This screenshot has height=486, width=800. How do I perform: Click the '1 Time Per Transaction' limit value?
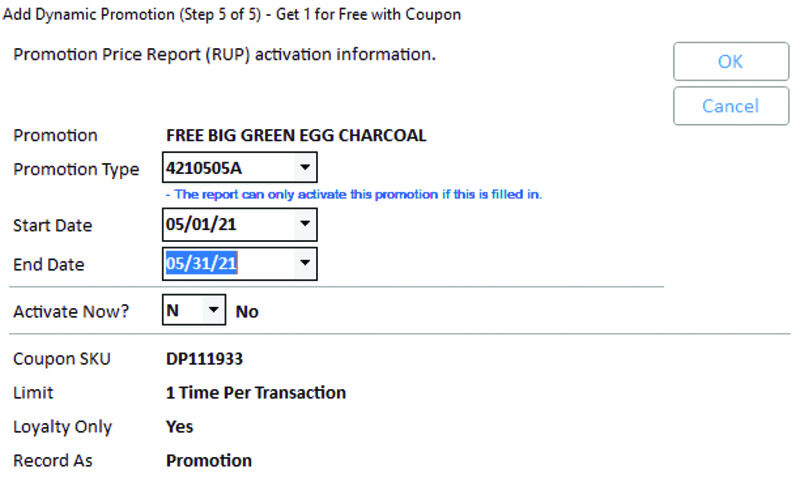point(256,393)
